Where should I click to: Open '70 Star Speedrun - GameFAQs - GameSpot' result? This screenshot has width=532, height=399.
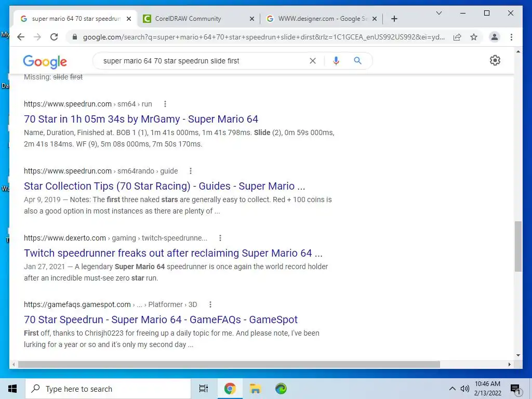point(161,320)
